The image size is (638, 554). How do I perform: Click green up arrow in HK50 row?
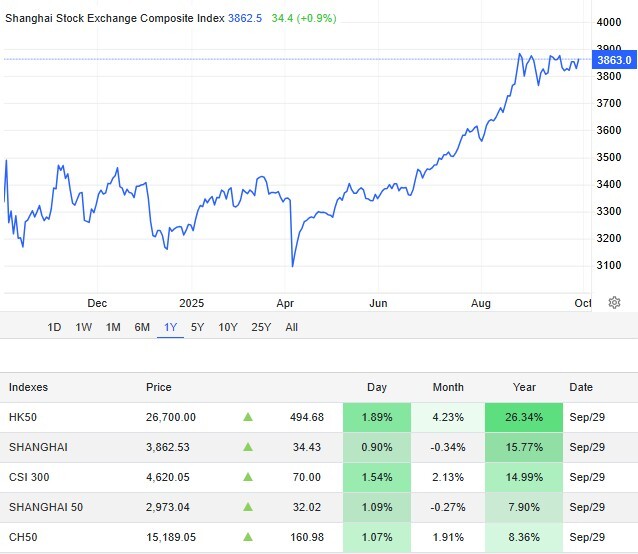click(x=248, y=417)
